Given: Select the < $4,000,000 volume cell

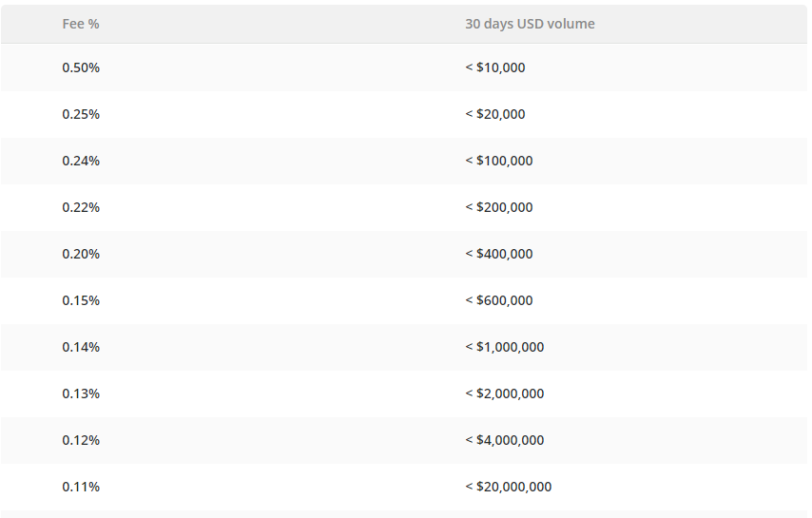Looking at the screenshot, I should (x=504, y=440).
